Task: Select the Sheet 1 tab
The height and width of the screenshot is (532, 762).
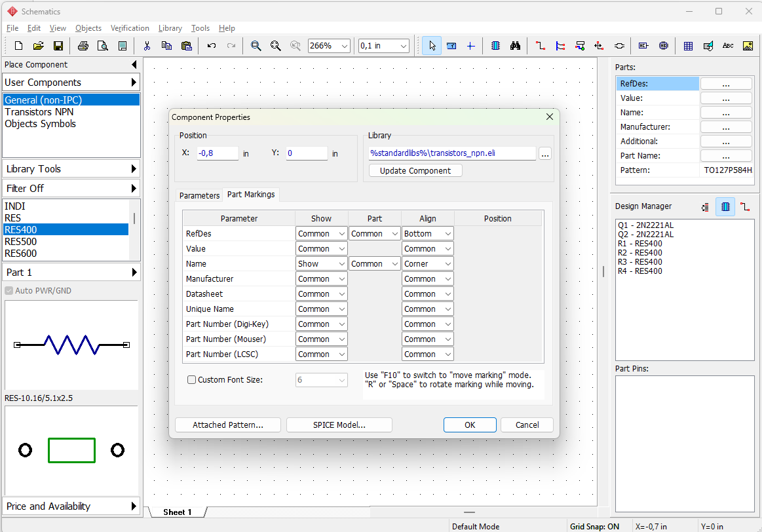Action: 178,512
